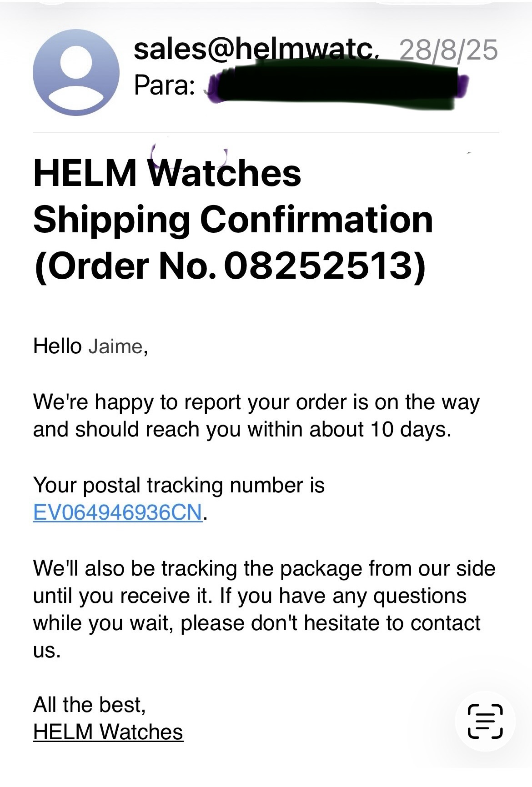Click the "All the best," closing line
Screen dimensions: 532x787
[x=90, y=705]
